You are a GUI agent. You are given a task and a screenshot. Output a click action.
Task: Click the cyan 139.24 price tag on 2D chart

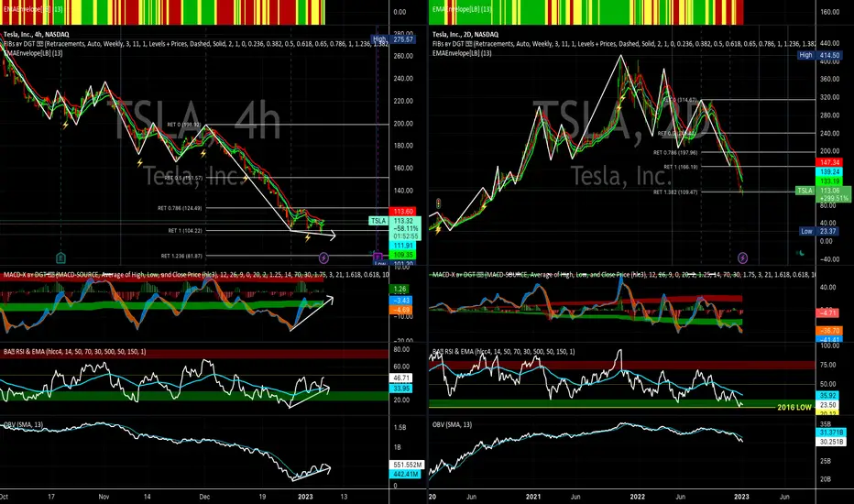pyautogui.click(x=829, y=171)
